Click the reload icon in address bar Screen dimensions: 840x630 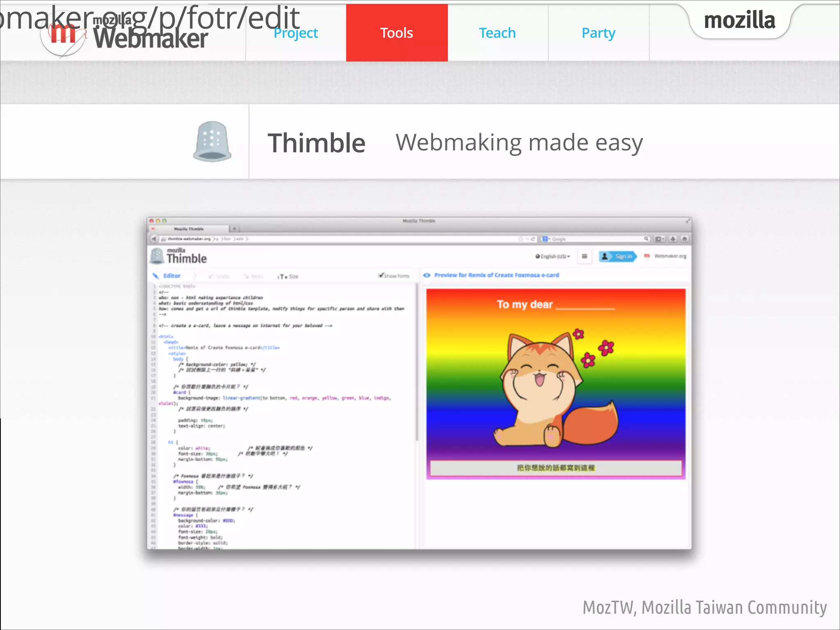pyautogui.click(x=533, y=239)
